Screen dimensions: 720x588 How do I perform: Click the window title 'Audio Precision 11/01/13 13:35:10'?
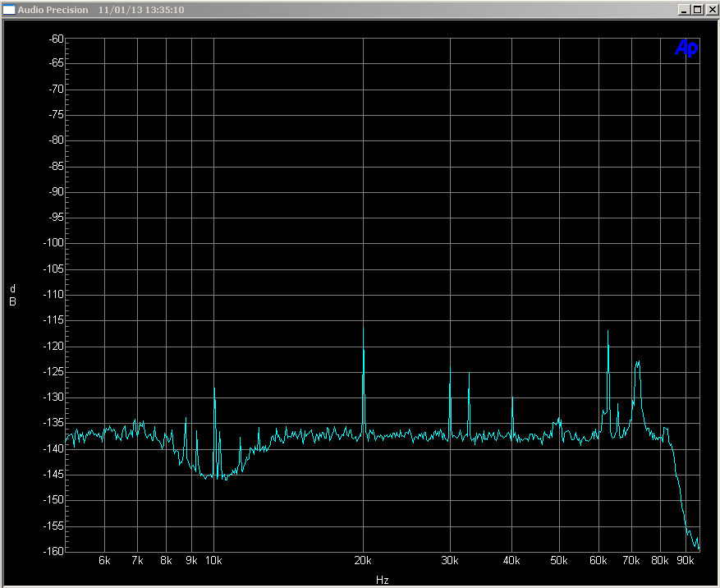click(101, 10)
